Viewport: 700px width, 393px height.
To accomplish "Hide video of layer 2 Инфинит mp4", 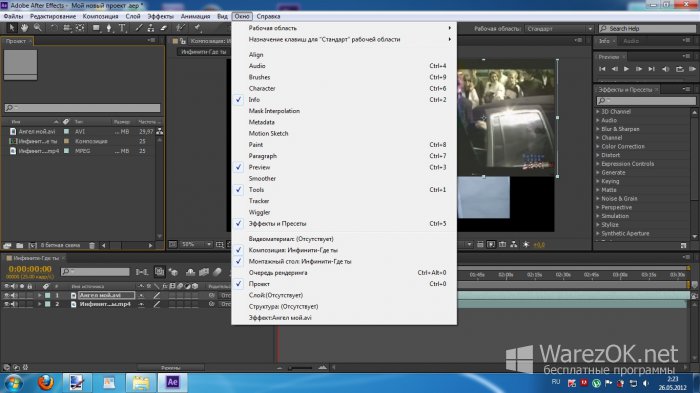I will coord(6,304).
